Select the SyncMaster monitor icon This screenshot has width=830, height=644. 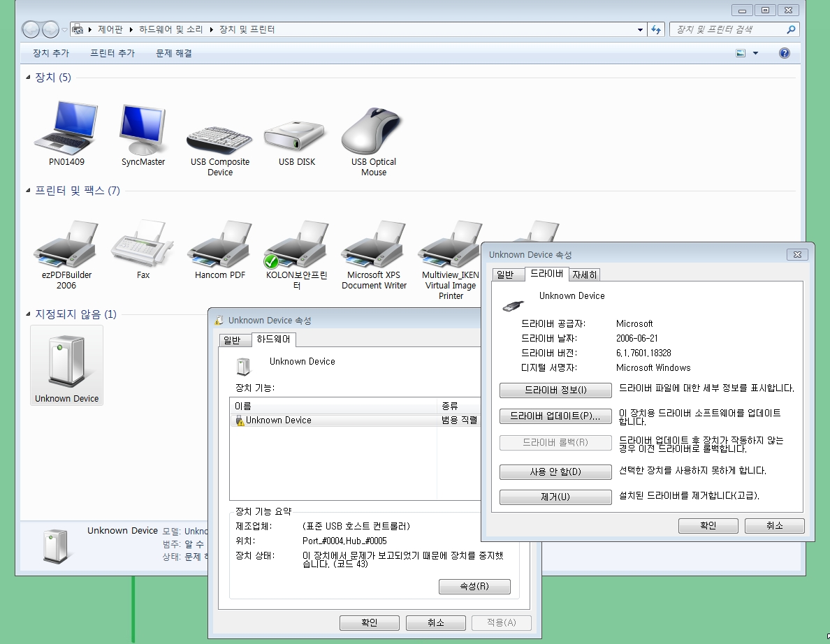[x=143, y=129]
